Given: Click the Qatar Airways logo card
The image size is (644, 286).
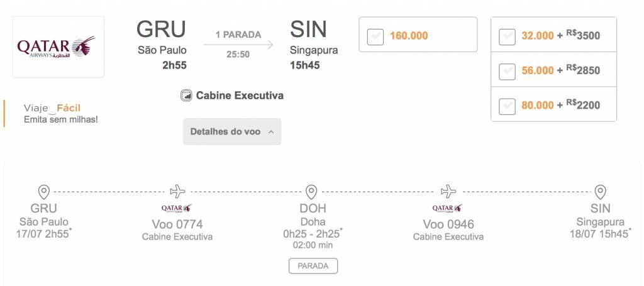Looking at the screenshot, I should [x=58, y=47].
